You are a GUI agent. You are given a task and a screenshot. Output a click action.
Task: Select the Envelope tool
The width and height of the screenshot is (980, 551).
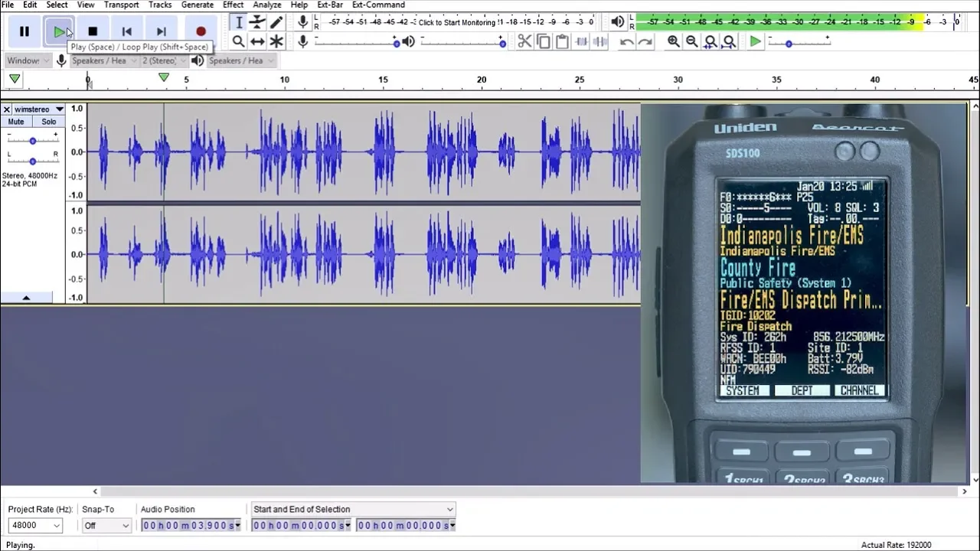(258, 23)
